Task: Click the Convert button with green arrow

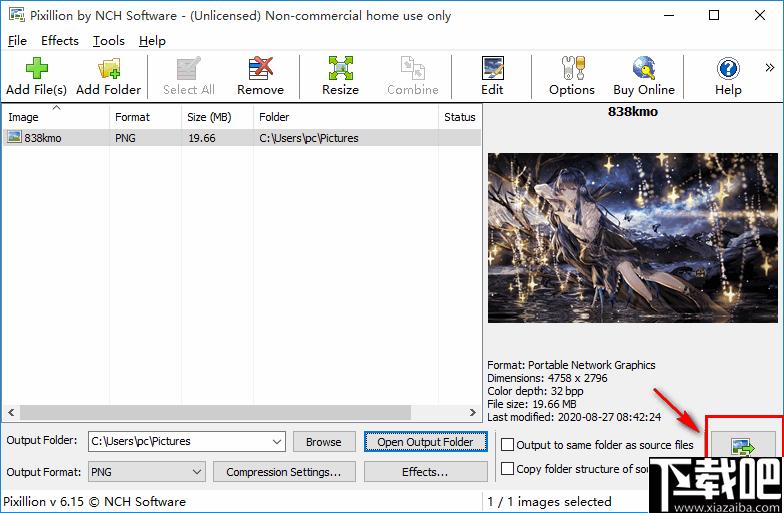Action: click(x=742, y=444)
